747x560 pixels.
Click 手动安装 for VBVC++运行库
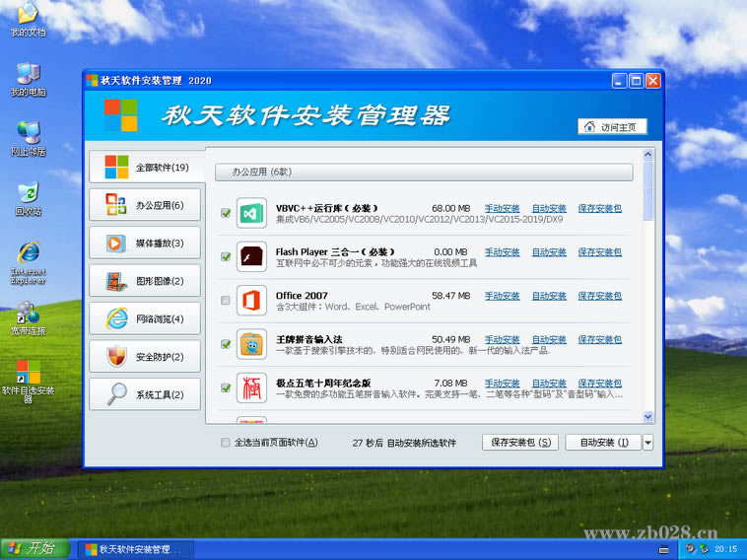503,208
